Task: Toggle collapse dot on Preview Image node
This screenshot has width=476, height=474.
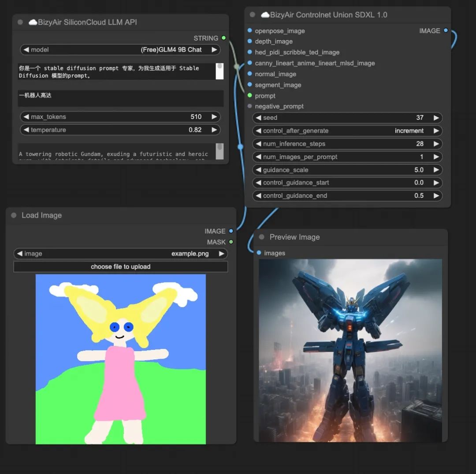Action: (x=262, y=237)
